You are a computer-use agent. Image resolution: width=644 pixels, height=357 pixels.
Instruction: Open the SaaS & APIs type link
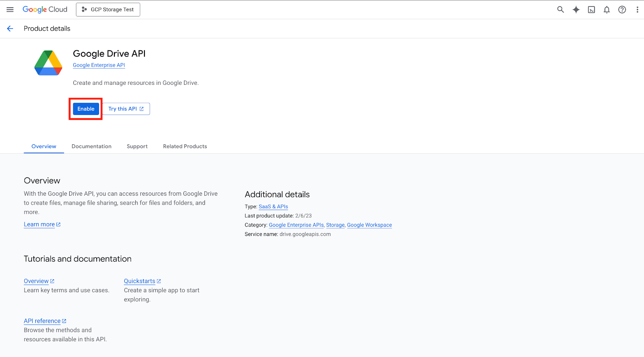[x=273, y=207]
